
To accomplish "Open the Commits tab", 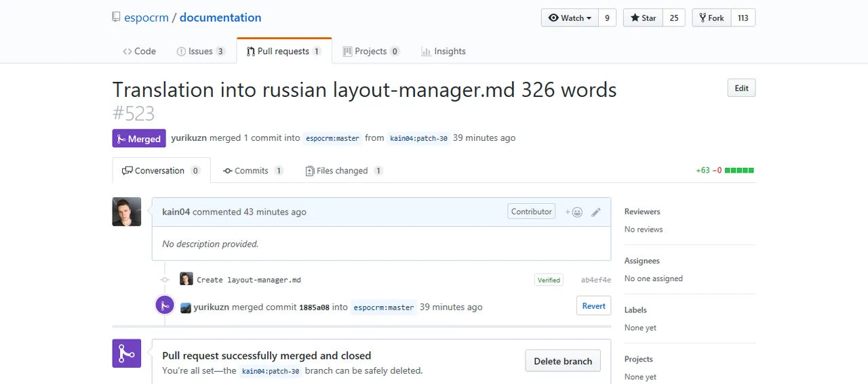I will tap(253, 171).
